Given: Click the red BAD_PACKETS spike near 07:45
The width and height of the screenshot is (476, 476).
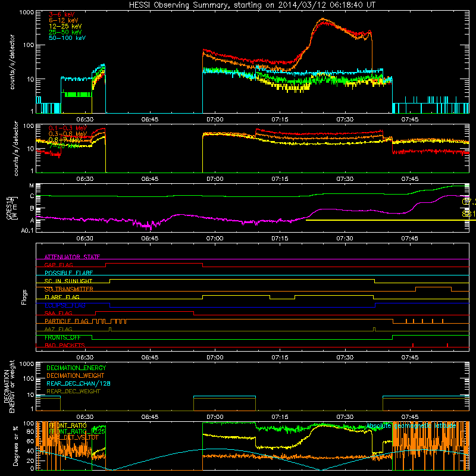Looking at the screenshot, I should (x=413, y=345).
